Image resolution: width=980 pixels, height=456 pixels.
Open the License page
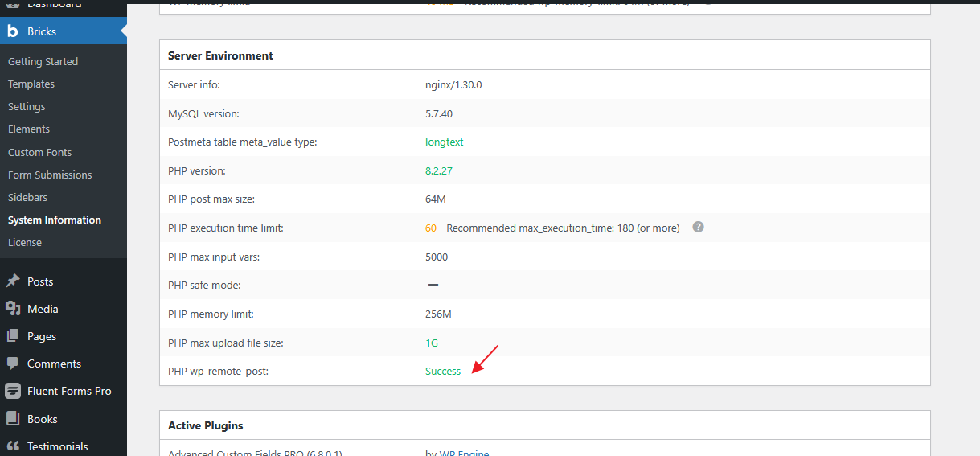pos(25,242)
